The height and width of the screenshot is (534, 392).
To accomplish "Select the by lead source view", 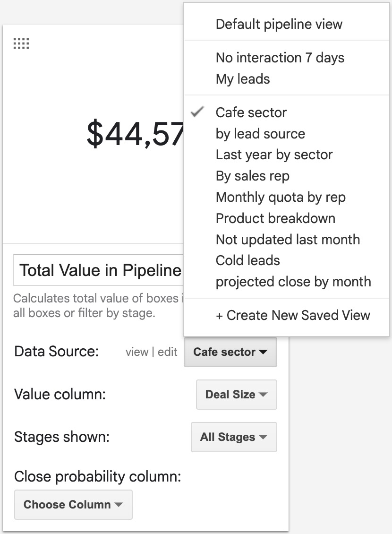I will point(260,134).
